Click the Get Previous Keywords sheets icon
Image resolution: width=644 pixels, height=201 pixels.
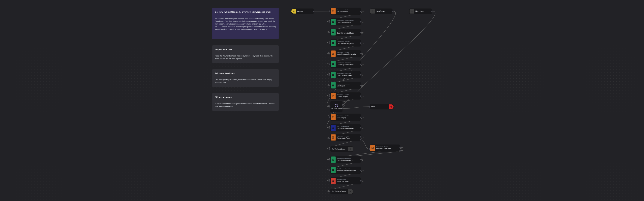pos(333,43)
